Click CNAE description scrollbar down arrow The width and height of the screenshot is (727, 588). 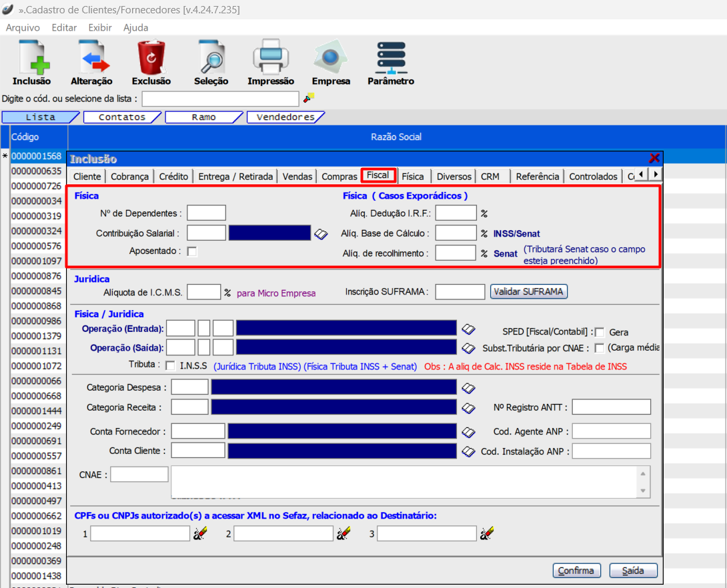click(643, 491)
